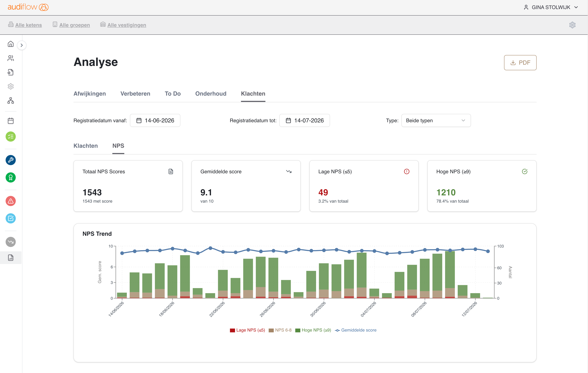
Task: Click the green award badge icon
Action: tap(10, 177)
